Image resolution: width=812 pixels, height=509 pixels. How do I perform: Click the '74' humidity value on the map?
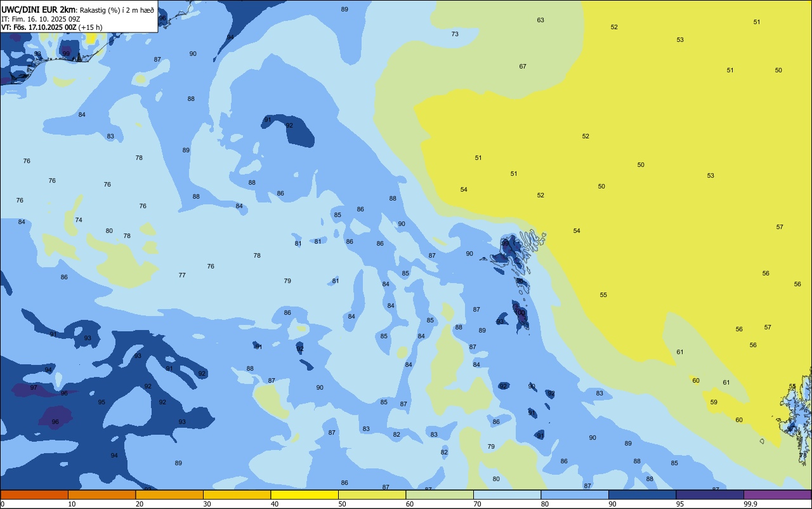pyautogui.click(x=79, y=220)
